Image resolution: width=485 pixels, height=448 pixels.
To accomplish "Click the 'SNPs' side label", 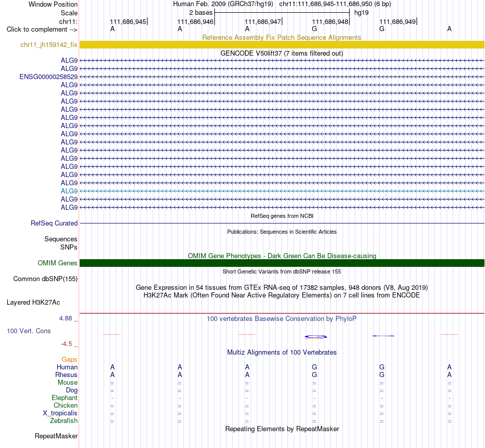I will (69, 247).
